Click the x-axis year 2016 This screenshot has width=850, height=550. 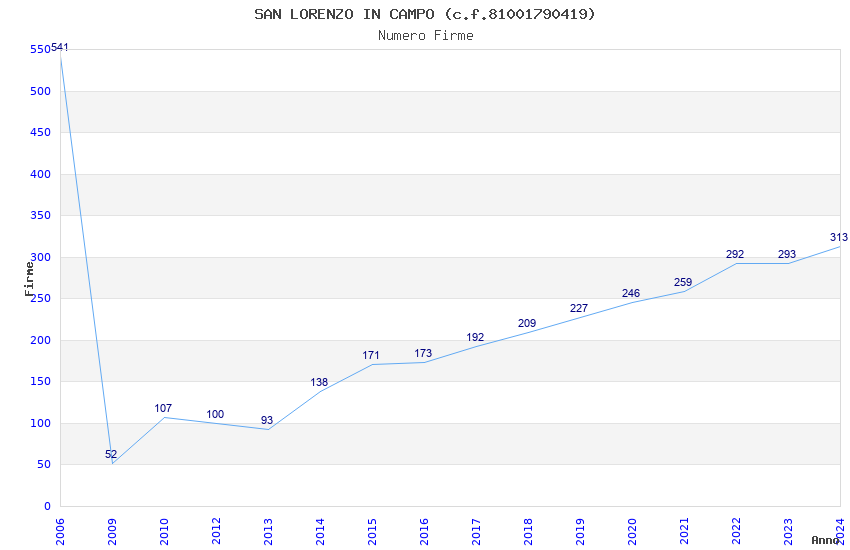[424, 532]
